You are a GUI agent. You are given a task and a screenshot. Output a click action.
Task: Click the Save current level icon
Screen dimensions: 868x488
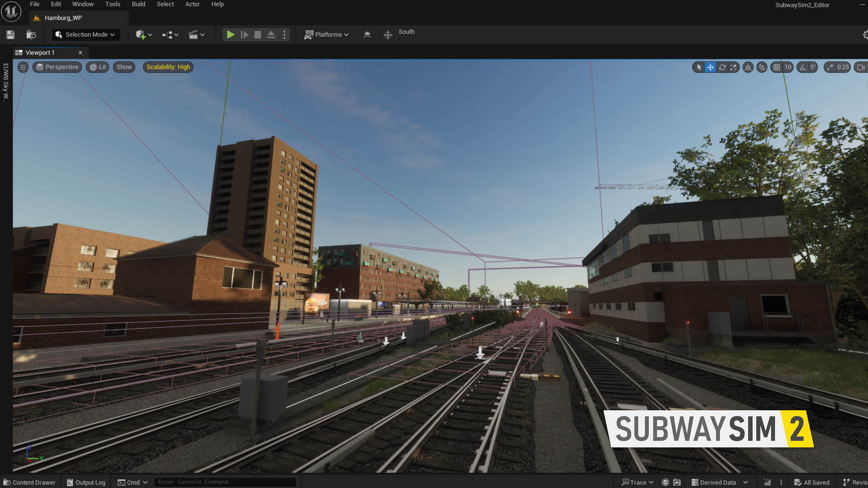pos(10,35)
